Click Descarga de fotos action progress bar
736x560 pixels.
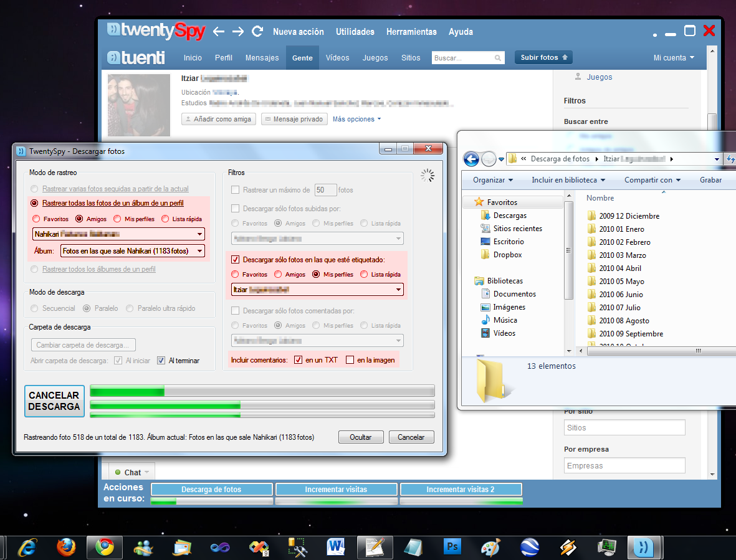click(x=212, y=501)
